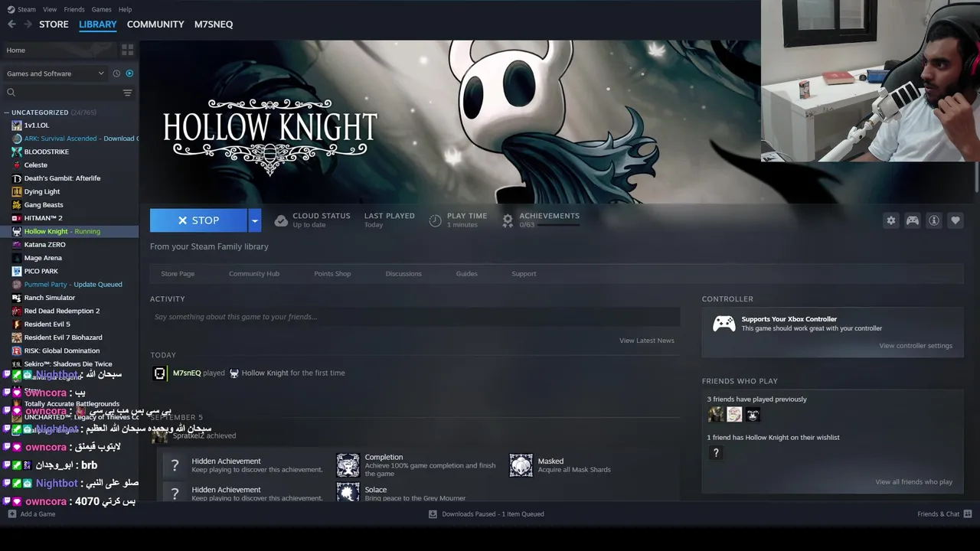This screenshot has width=980, height=551.
Task: Click the page vertical scrollbar
Action: tap(976, 176)
